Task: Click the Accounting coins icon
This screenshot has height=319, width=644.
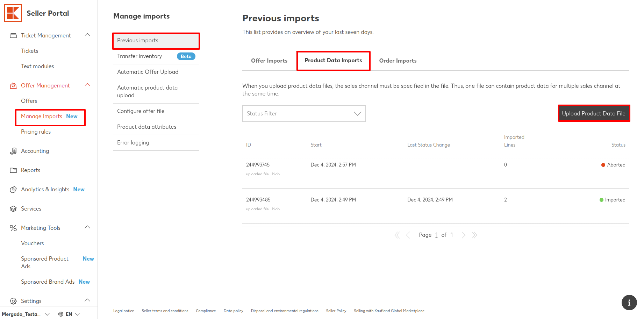Action: [x=13, y=151]
